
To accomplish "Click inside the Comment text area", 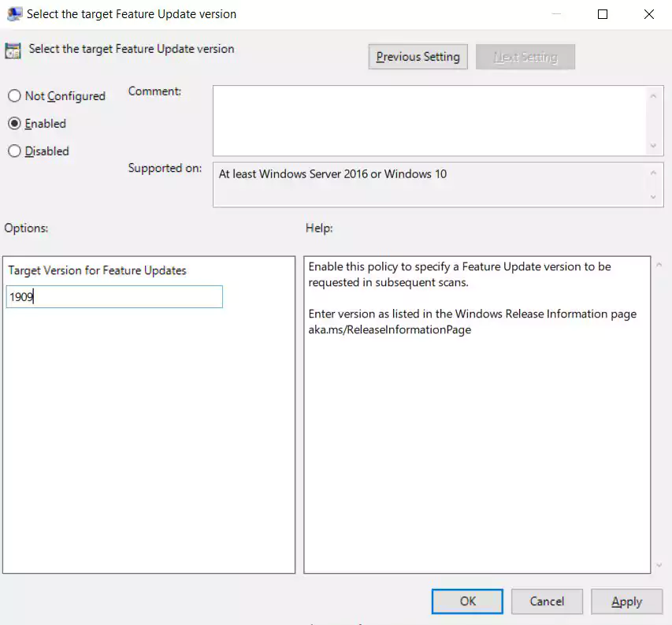I will click(430, 121).
